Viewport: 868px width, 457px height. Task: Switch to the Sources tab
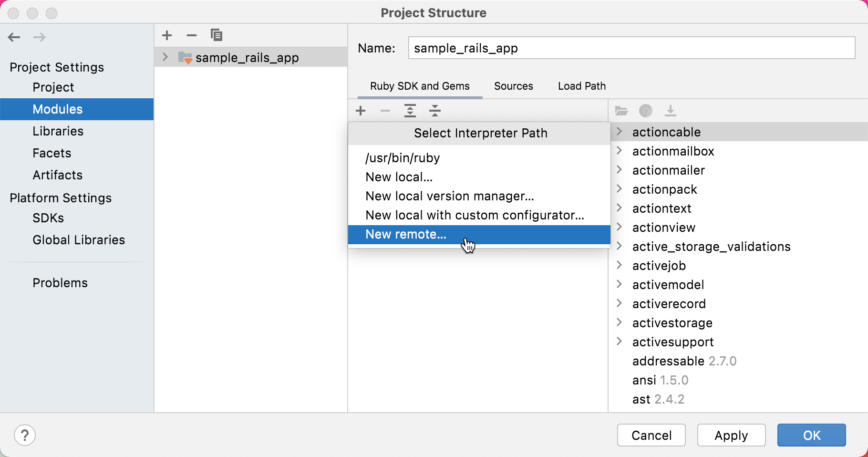pyautogui.click(x=513, y=86)
